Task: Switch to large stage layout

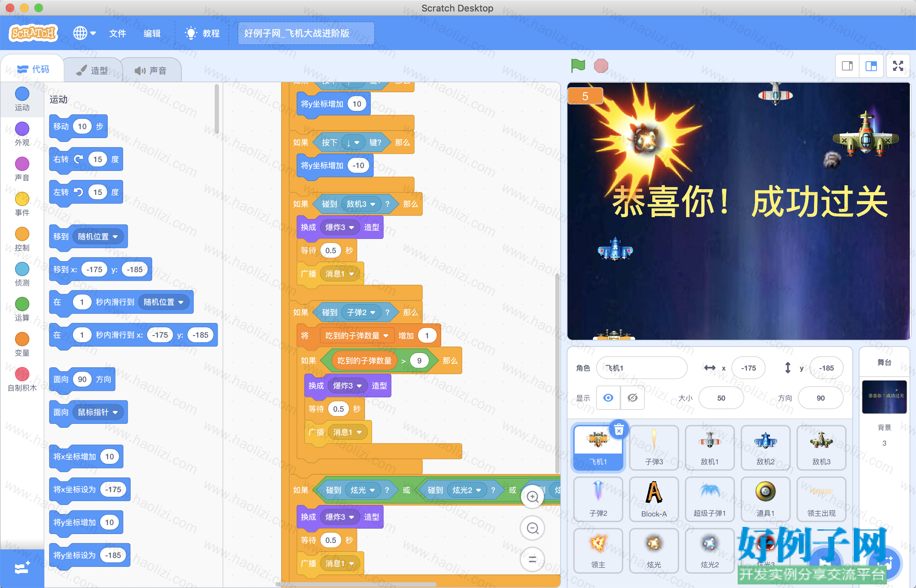Action: click(871, 66)
